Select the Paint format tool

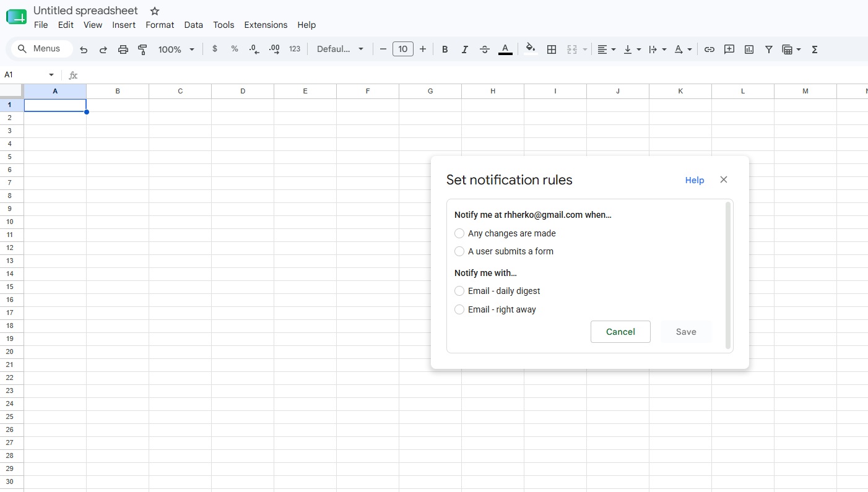[142, 50]
